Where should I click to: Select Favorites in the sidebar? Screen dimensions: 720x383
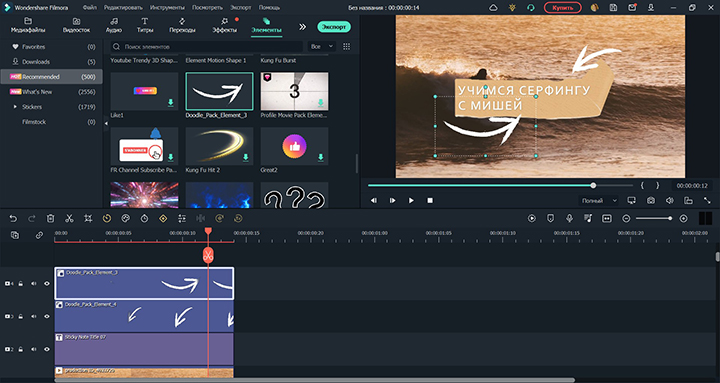pyautogui.click(x=51, y=47)
